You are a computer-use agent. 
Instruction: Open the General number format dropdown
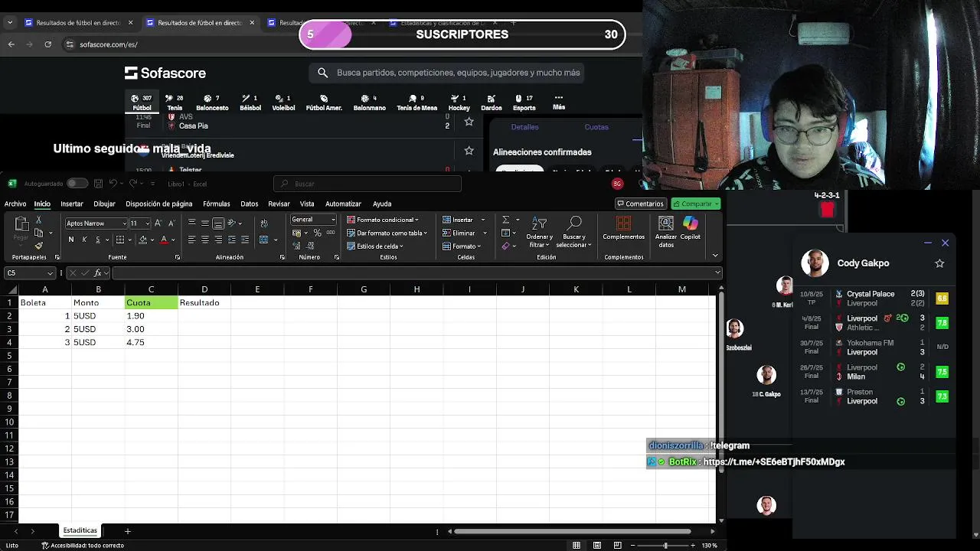333,220
